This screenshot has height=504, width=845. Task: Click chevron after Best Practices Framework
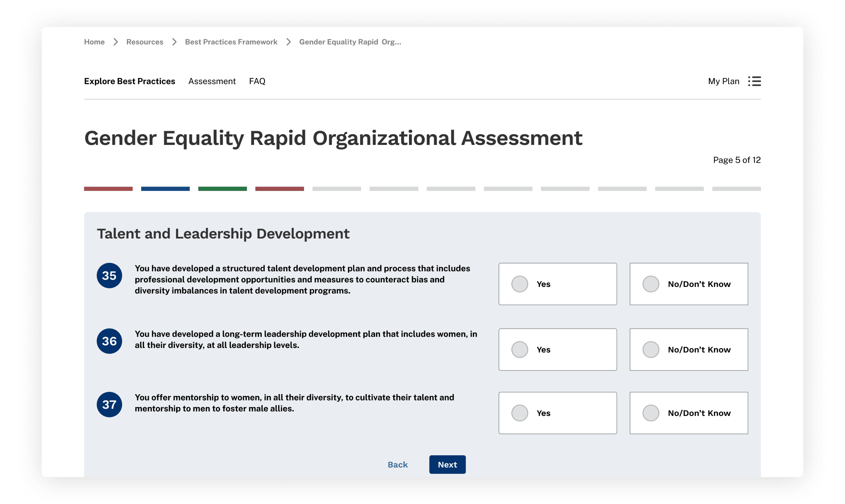pyautogui.click(x=288, y=42)
